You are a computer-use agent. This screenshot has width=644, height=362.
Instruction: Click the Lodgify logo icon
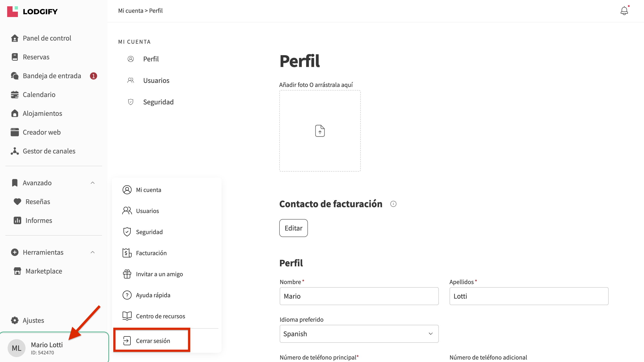(13, 11)
